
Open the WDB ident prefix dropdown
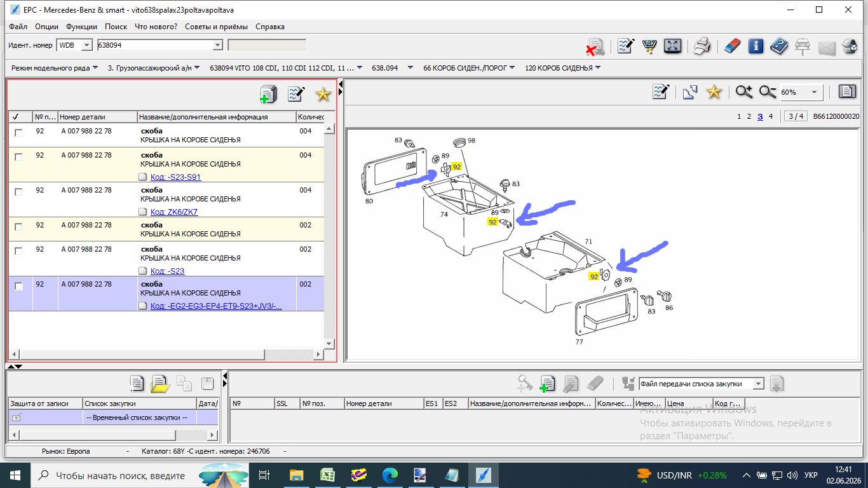(x=87, y=45)
